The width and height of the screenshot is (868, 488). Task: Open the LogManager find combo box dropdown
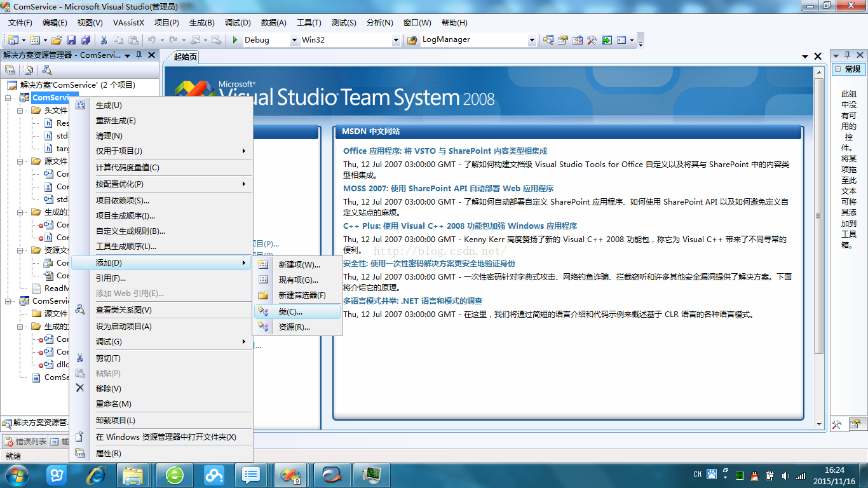(532, 40)
